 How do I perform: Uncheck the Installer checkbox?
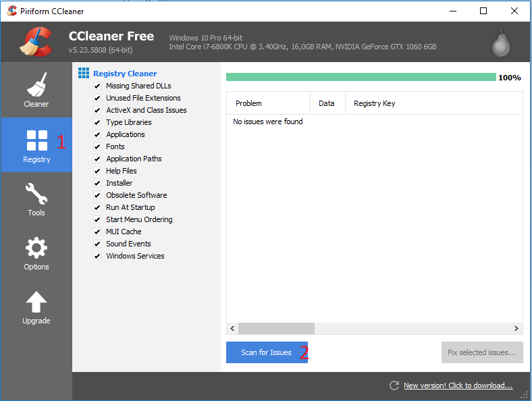coord(97,183)
